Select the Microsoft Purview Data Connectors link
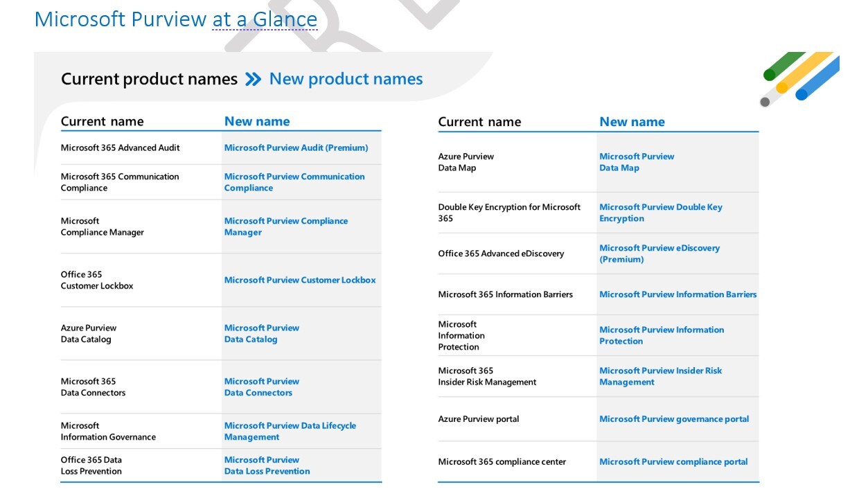This screenshot has height=489, width=868. click(261, 386)
